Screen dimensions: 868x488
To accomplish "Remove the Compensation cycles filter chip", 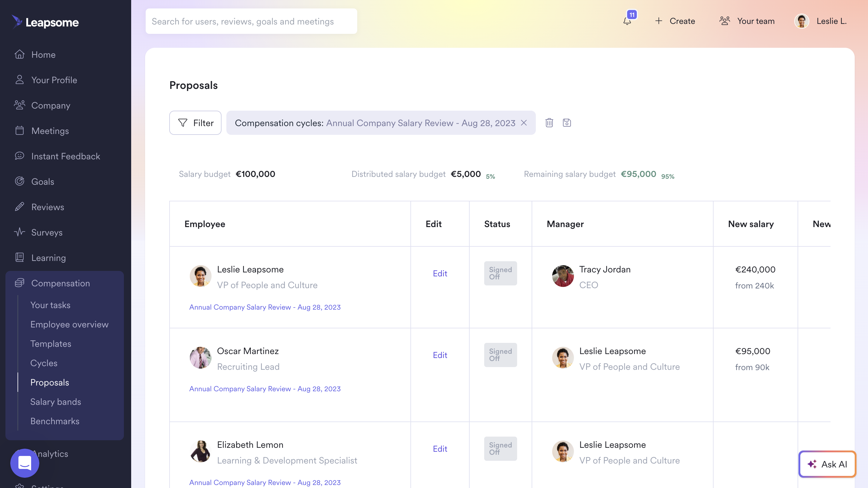I will pyautogui.click(x=524, y=123).
